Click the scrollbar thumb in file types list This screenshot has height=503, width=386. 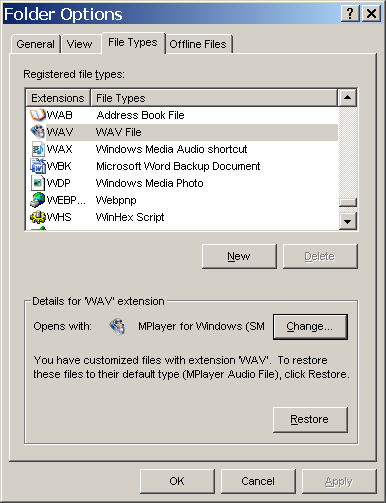coord(347,202)
